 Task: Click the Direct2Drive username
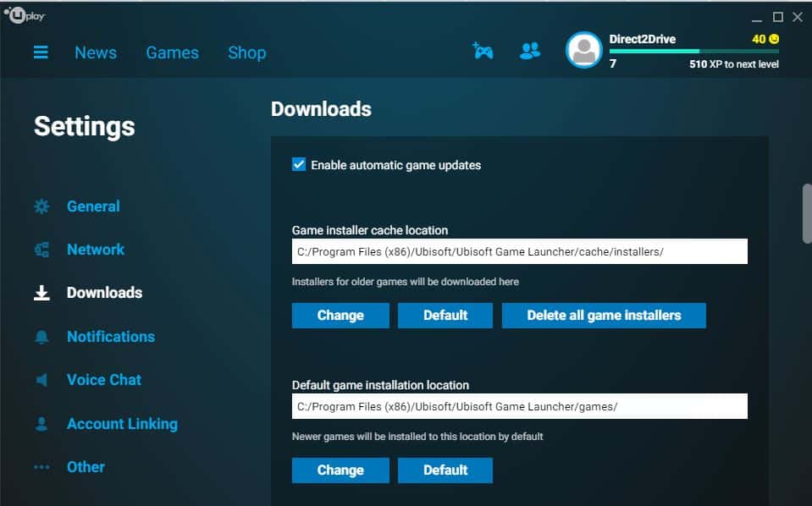(x=642, y=39)
